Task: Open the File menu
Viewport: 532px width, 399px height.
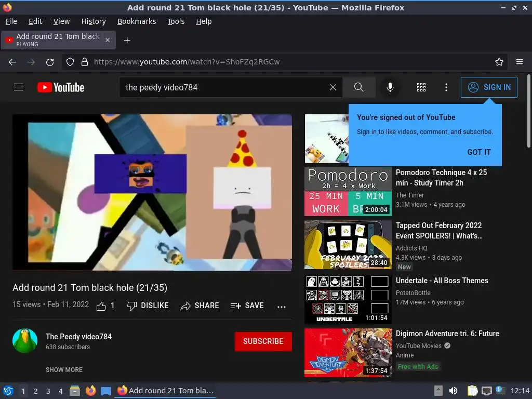Action: click(x=11, y=21)
